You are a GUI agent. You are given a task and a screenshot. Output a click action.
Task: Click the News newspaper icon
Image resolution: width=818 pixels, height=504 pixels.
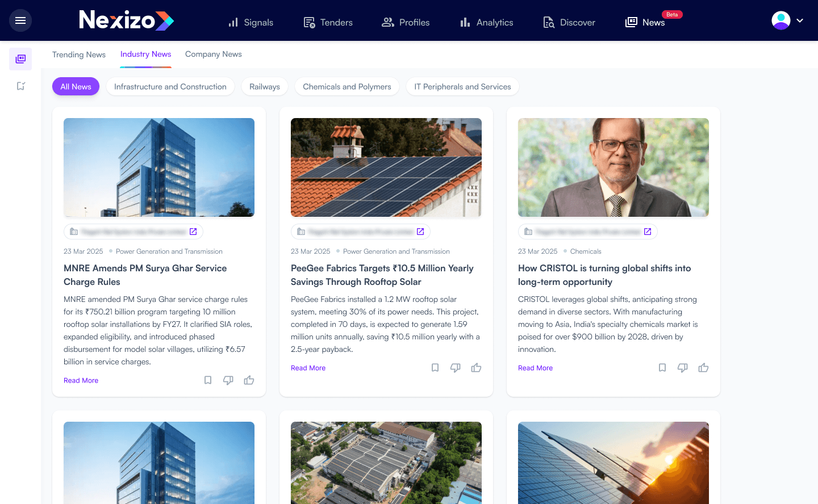point(631,22)
